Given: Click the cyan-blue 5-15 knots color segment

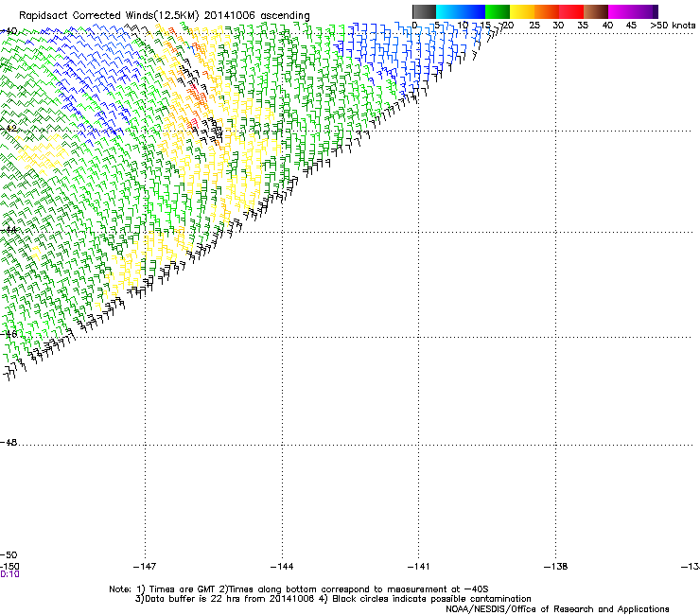Looking at the screenshot, I should (461, 11).
